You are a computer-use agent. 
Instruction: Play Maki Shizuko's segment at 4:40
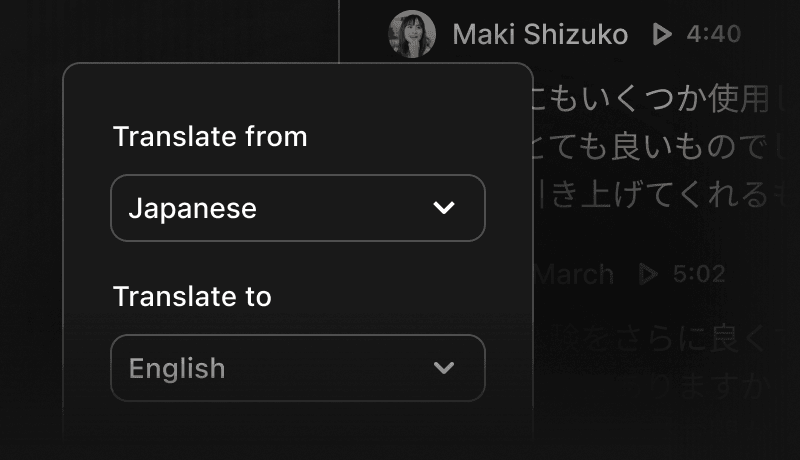pos(662,34)
